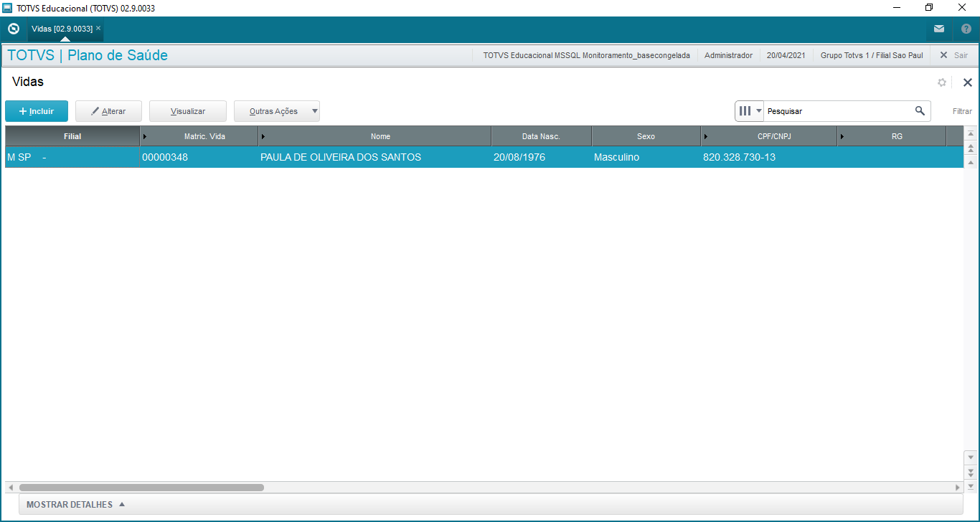Click the search columns selector icon
This screenshot has height=522, width=980.
coord(750,111)
